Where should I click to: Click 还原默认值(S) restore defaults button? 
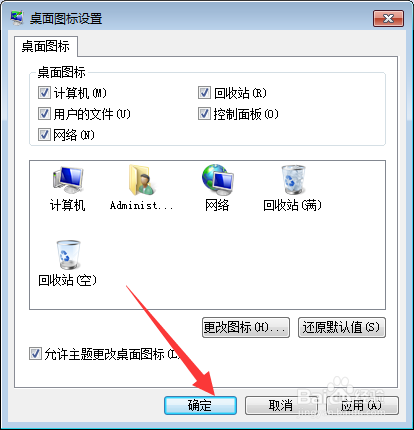click(x=342, y=327)
